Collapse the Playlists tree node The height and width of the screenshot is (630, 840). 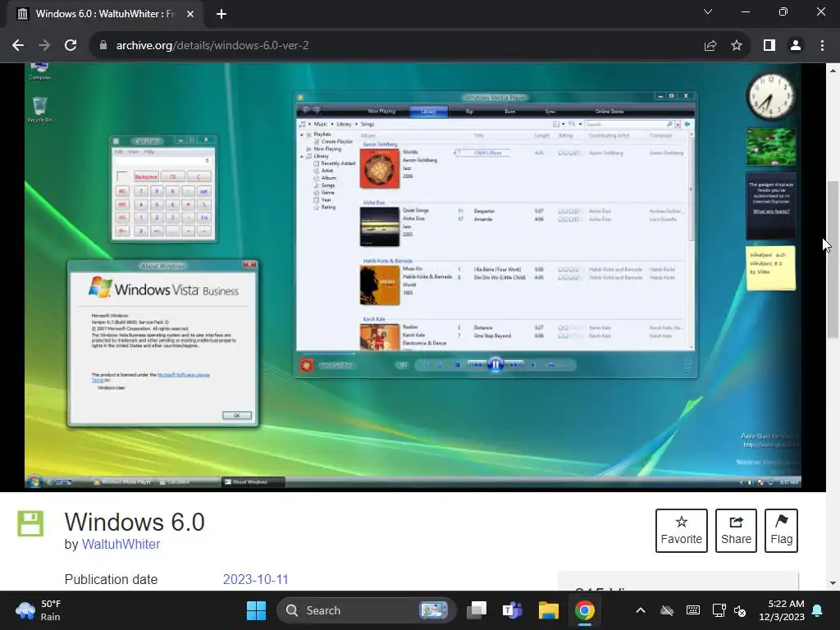pos(302,135)
